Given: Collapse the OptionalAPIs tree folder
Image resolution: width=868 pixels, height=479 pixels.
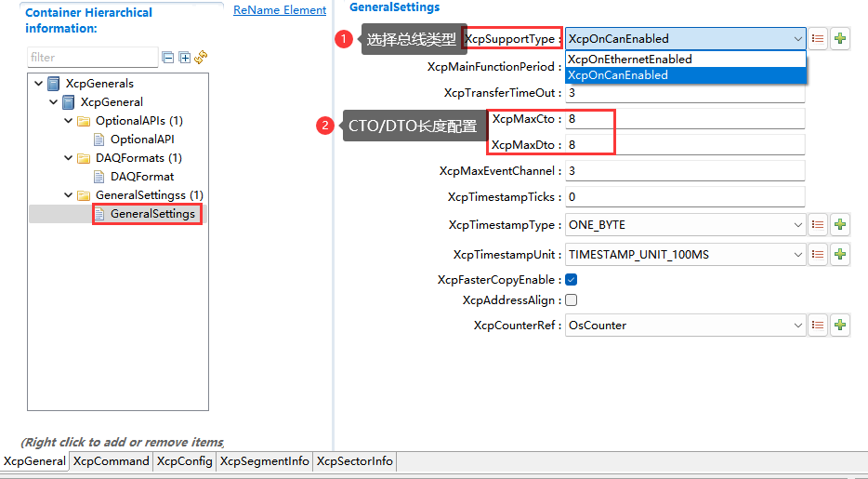Looking at the screenshot, I should 69,121.
